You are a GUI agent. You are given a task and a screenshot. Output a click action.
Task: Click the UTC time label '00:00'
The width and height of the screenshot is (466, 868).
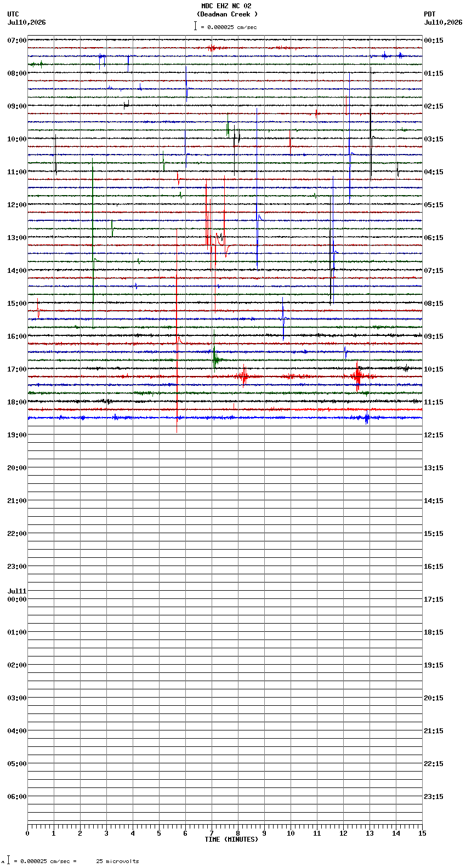tap(17, 599)
